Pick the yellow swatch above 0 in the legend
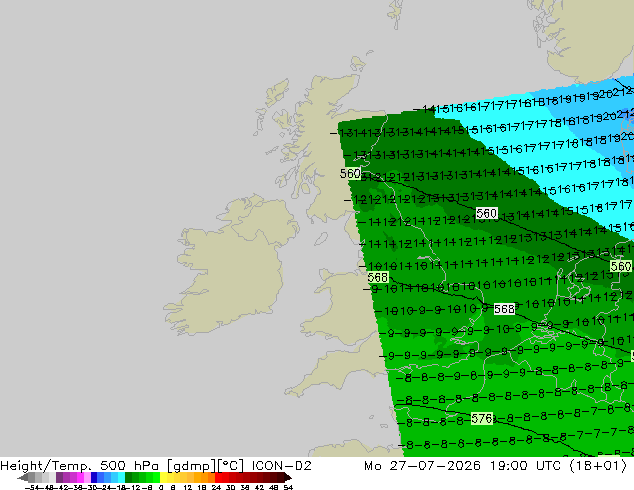Image resolution: width=634 pixels, height=490 pixels. click(163, 477)
